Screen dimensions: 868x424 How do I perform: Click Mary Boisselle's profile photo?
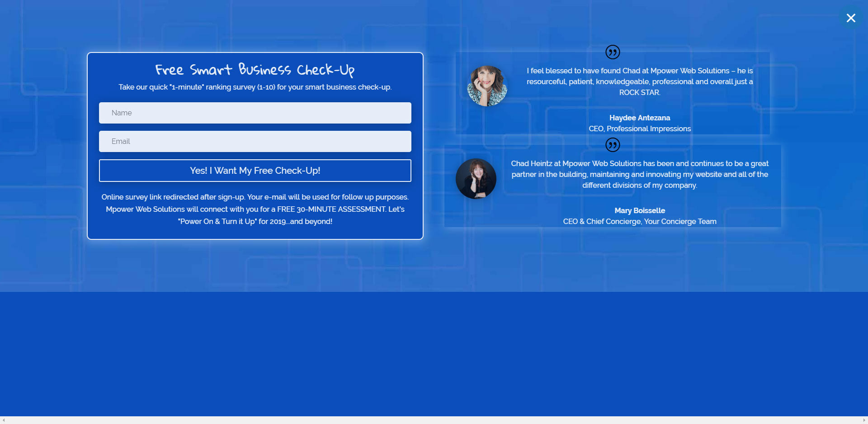pyautogui.click(x=476, y=179)
